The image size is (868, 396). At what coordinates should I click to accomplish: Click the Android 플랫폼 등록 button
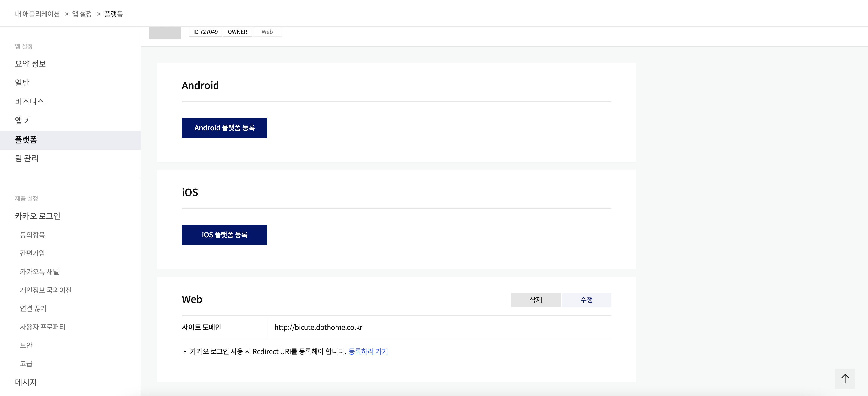click(x=224, y=128)
